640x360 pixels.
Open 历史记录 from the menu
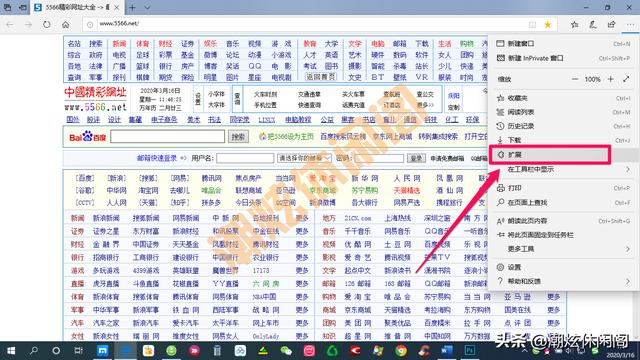point(563,126)
